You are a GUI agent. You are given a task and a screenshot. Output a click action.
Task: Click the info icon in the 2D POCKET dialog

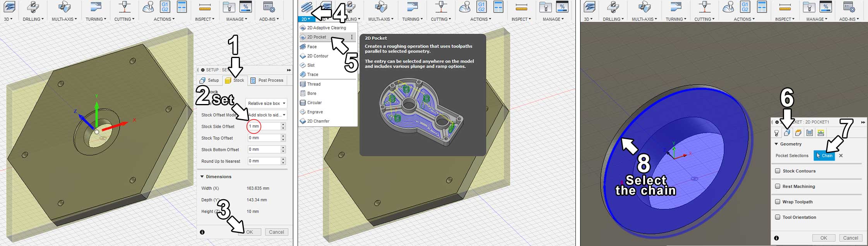[x=776, y=238]
